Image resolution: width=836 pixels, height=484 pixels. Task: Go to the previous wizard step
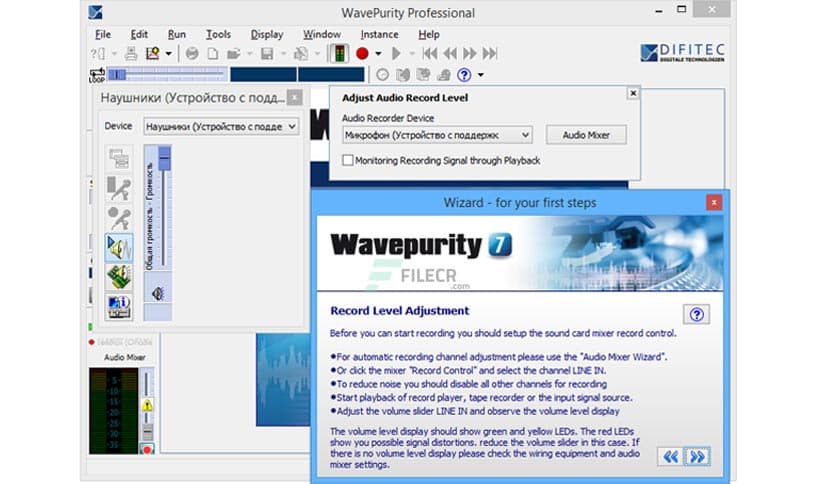tap(671, 457)
